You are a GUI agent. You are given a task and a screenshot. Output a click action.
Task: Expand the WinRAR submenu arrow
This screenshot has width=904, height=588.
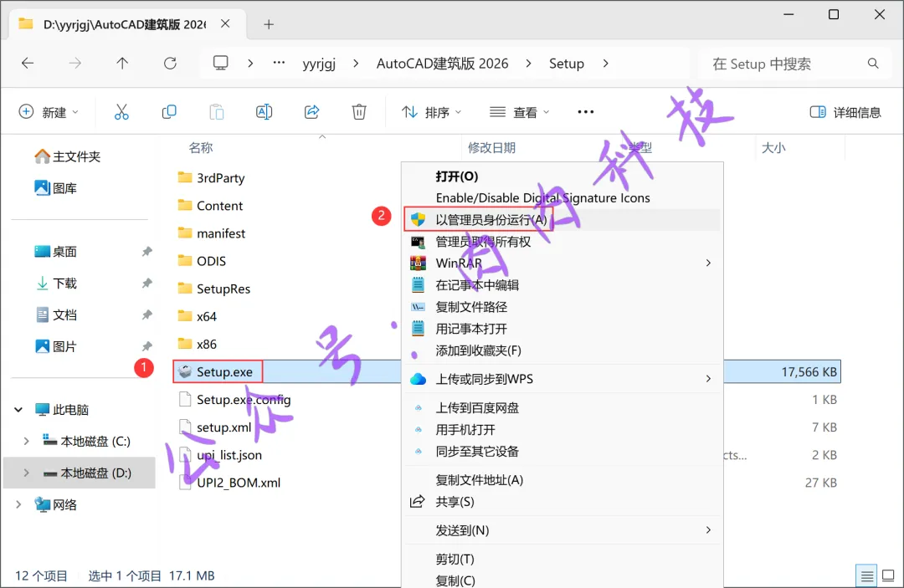coord(709,263)
